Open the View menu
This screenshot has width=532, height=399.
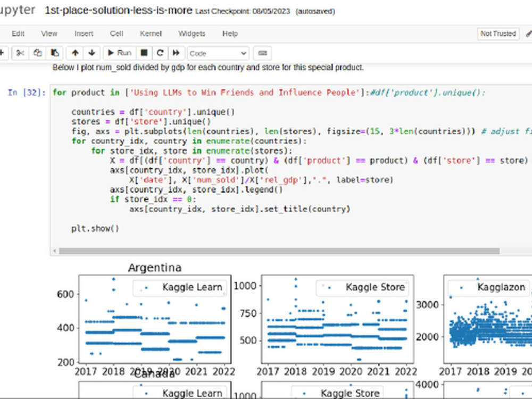49,34
